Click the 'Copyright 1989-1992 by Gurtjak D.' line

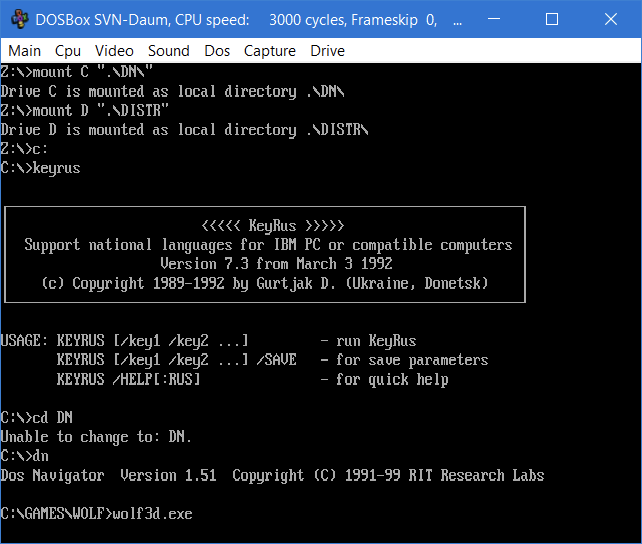265,283
